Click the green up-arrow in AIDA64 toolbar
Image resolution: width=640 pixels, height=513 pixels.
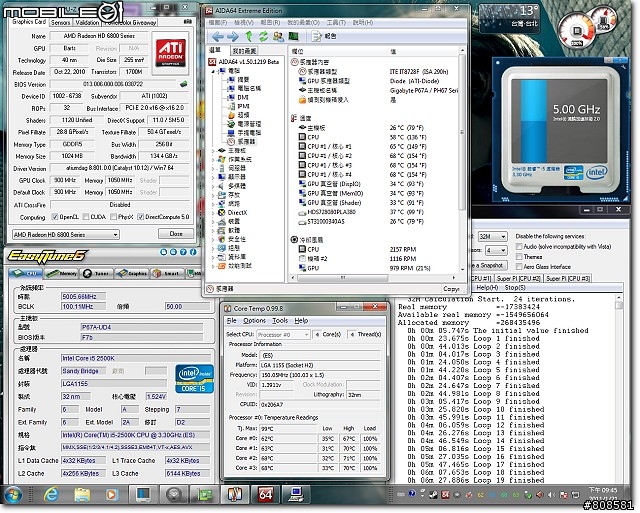pyautogui.click(x=249, y=36)
